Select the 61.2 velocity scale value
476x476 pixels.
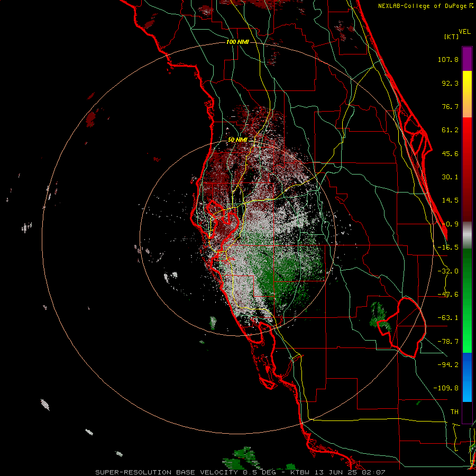coord(450,130)
